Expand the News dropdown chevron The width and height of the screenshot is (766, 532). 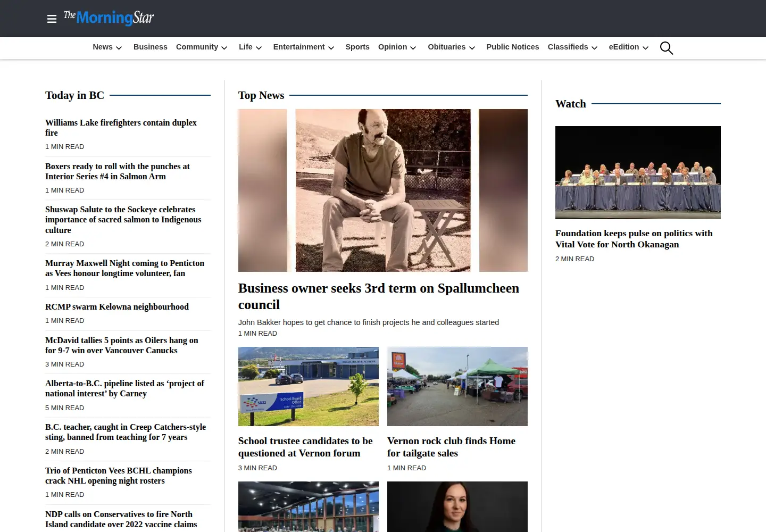[x=119, y=48]
